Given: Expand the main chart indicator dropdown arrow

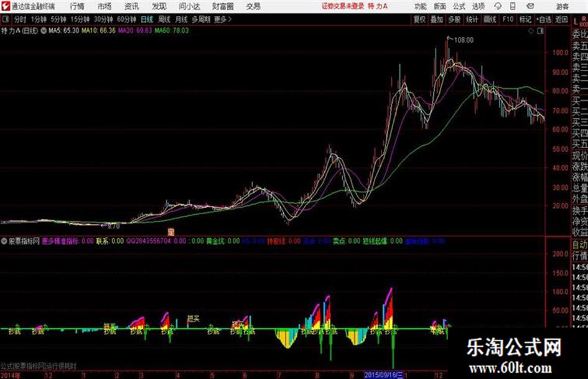Looking at the screenshot, I should [x=44, y=30].
